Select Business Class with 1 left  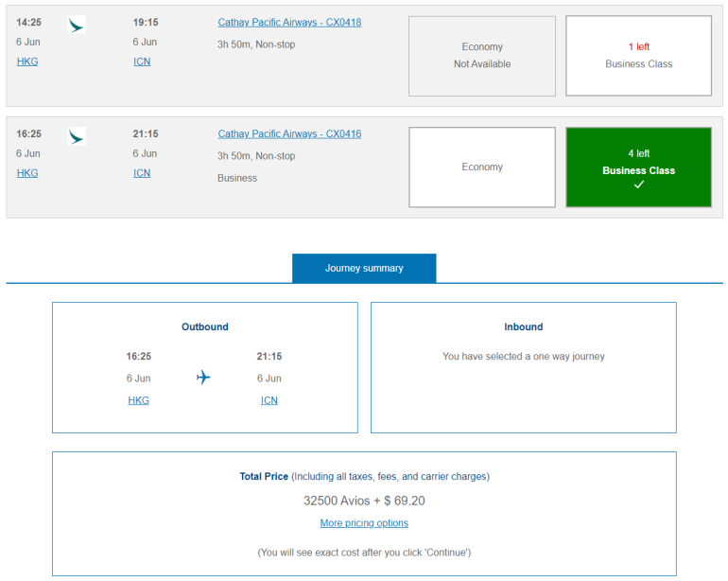(x=638, y=56)
